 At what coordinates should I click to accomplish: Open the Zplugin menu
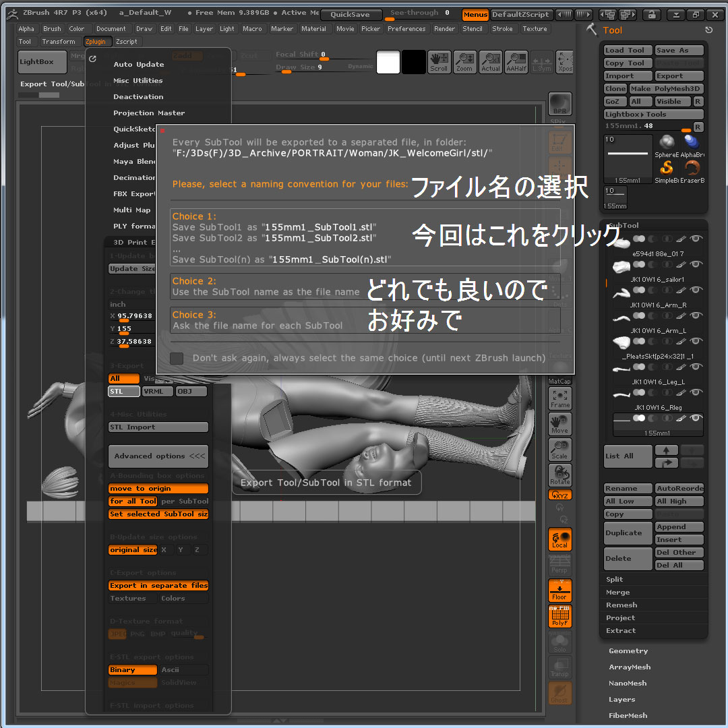point(96,42)
